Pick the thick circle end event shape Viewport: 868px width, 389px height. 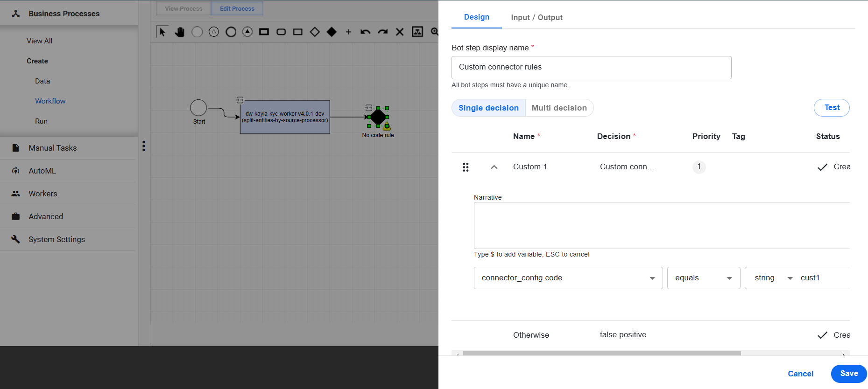click(231, 32)
